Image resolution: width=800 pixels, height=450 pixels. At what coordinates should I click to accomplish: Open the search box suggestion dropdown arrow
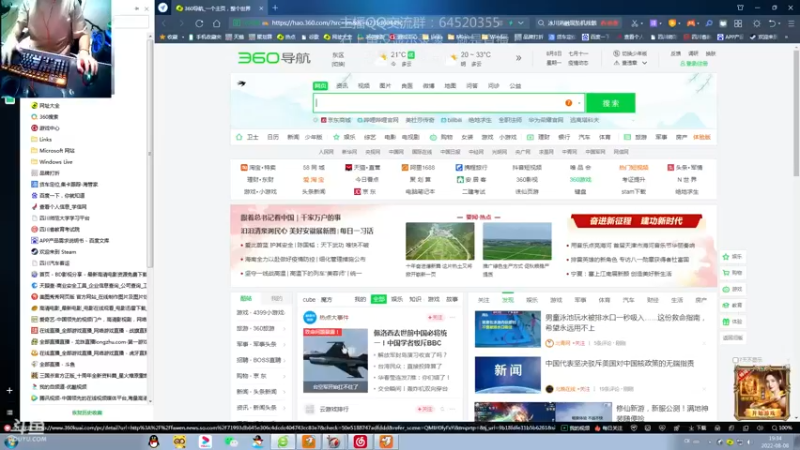click(x=579, y=103)
